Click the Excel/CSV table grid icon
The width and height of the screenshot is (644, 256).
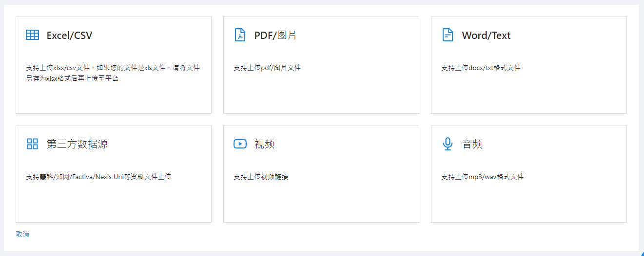[32, 35]
